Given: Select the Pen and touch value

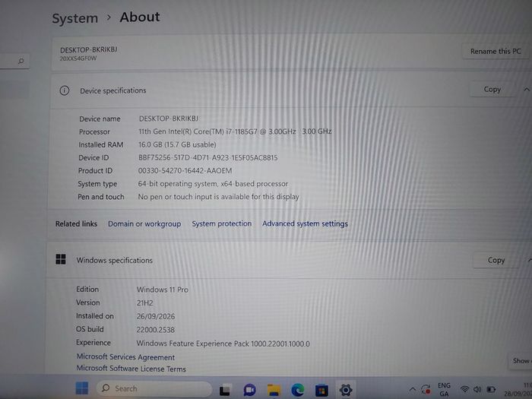Looking at the screenshot, I should (219, 197).
